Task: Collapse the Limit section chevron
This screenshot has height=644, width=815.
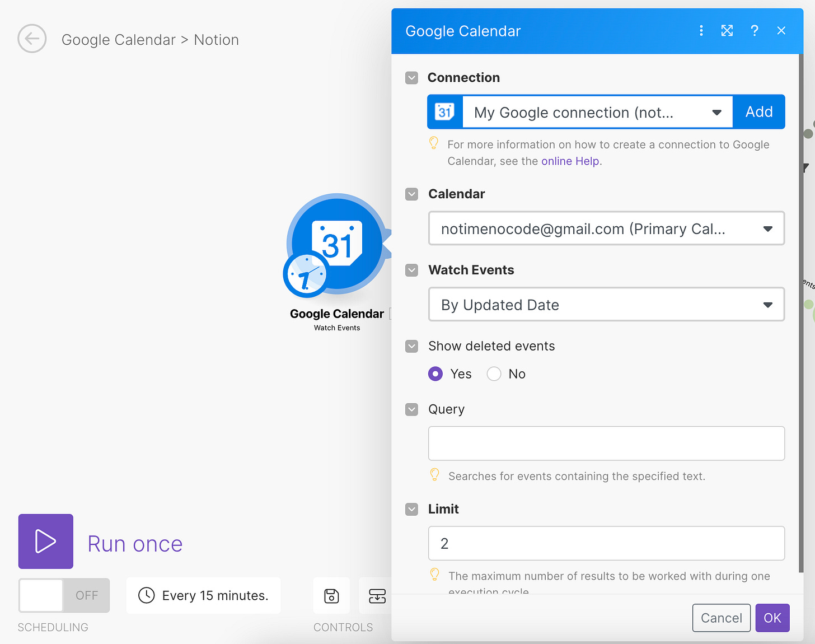Action: [411, 509]
